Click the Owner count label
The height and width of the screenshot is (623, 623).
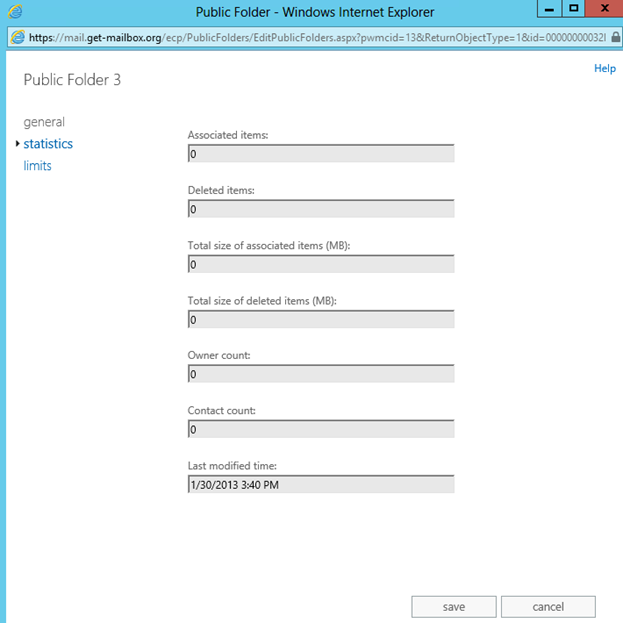[x=219, y=355]
